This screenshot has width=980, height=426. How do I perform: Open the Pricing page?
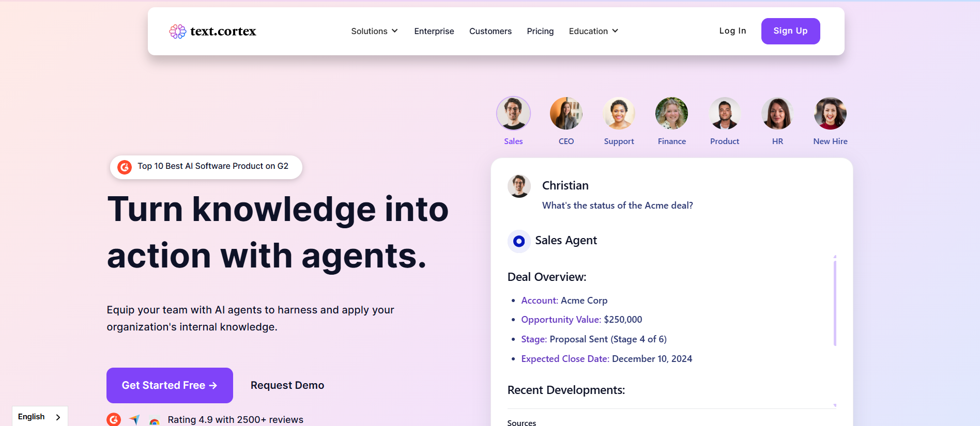pyautogui.click(x=540, y=31)
